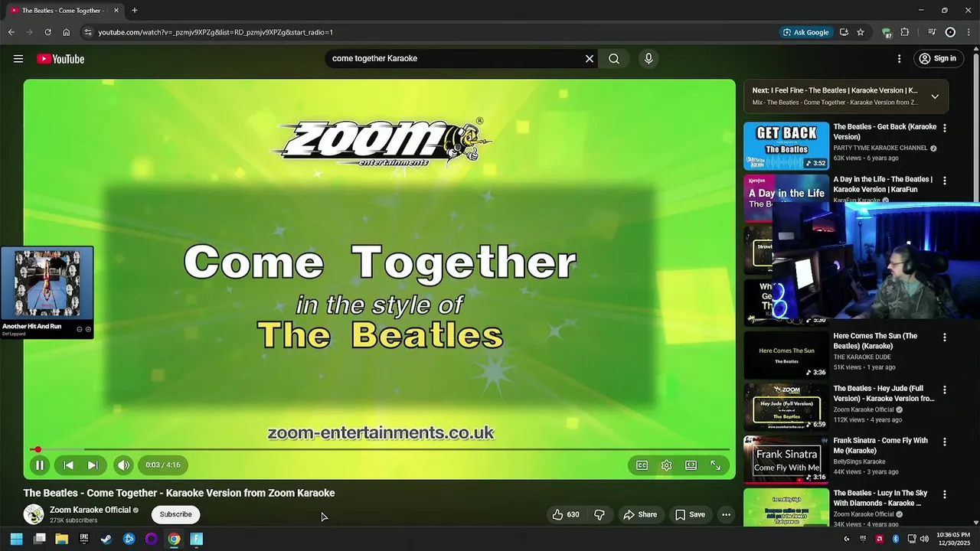
Task: Start search by voice microphone
Action: [x=648, y=59]
